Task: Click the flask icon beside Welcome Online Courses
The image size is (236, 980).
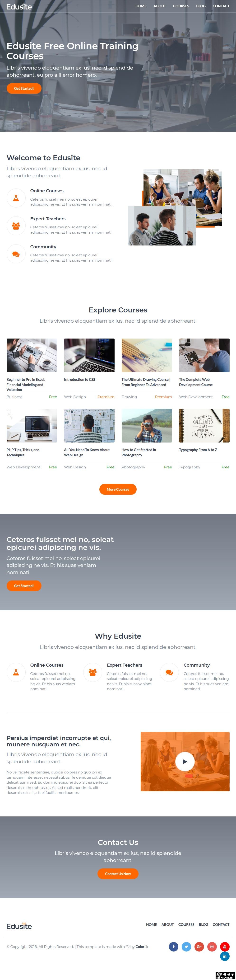Action: pos(16,198)
